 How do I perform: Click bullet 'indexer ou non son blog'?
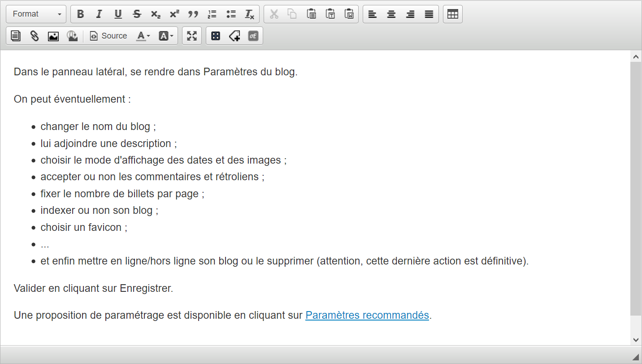tap(100, 210)
